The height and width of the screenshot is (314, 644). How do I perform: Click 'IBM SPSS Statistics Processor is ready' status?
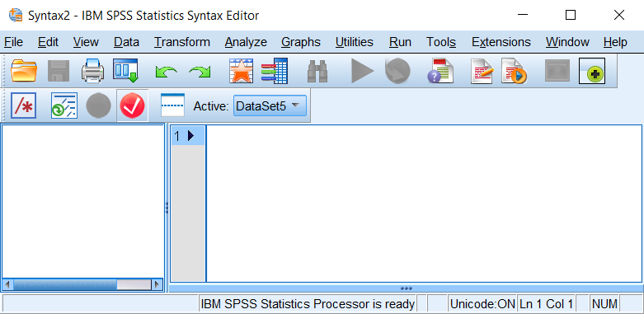coord(308,304)
